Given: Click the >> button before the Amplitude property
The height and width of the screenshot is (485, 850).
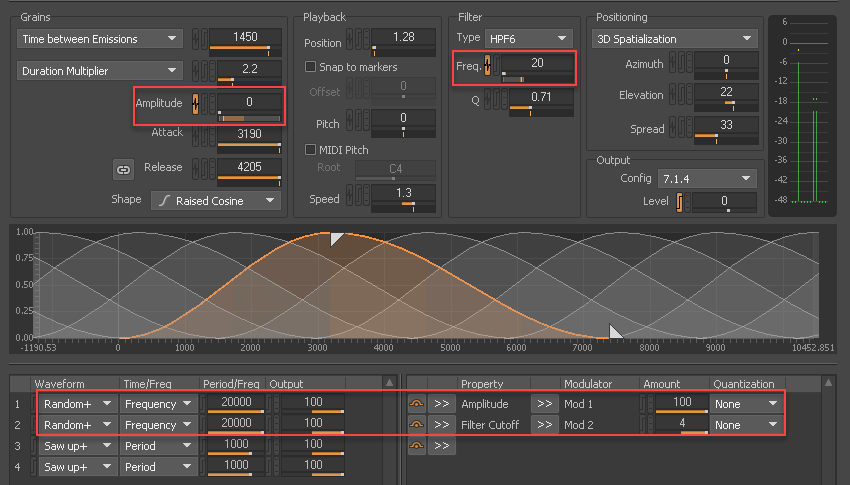Looking at the screenshot, I should click(441, 404).
